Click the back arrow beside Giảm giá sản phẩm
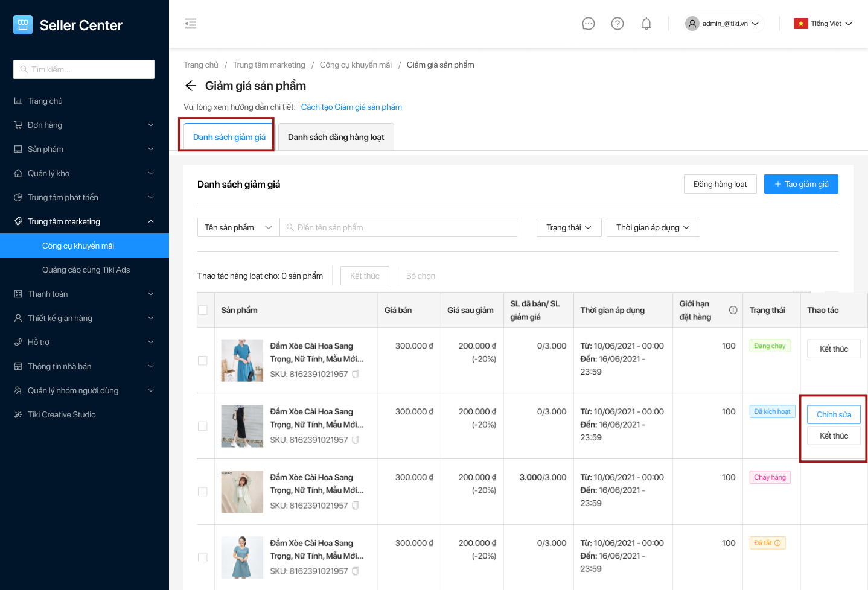The image size is (868, 590). click(x=191, y=86)
